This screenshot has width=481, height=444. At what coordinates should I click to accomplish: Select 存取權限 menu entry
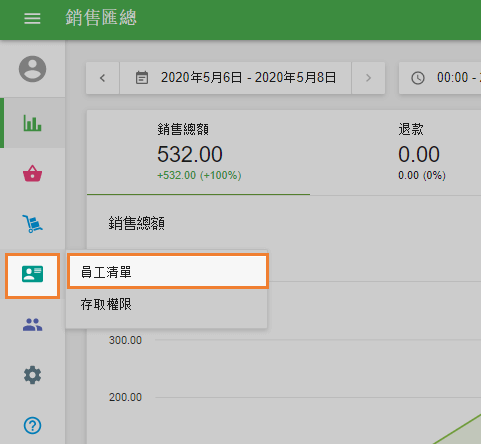(167, 304)
